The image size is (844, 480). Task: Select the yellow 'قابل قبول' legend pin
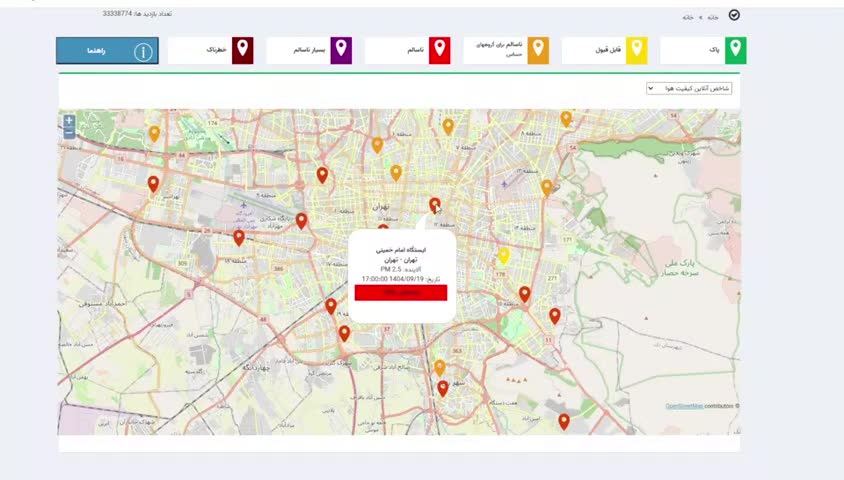(x=636, y=50)
